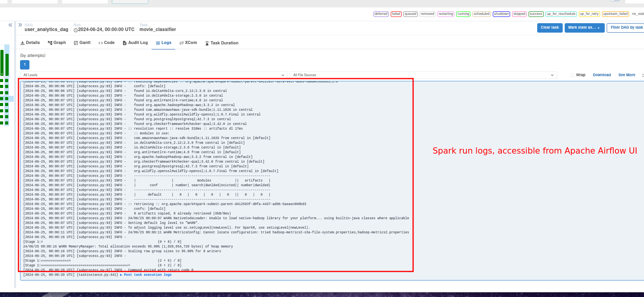Switch to the Graph tab
Screen dimensions: 644x297
coord(57,43)
